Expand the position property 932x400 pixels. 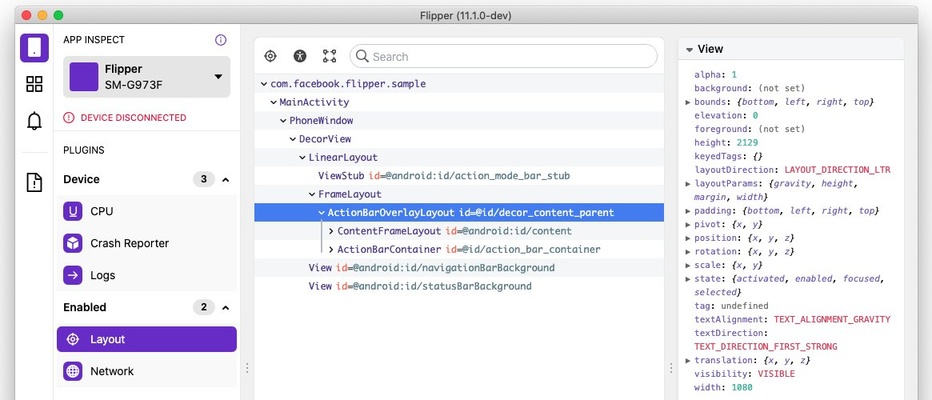click(688, 238)
